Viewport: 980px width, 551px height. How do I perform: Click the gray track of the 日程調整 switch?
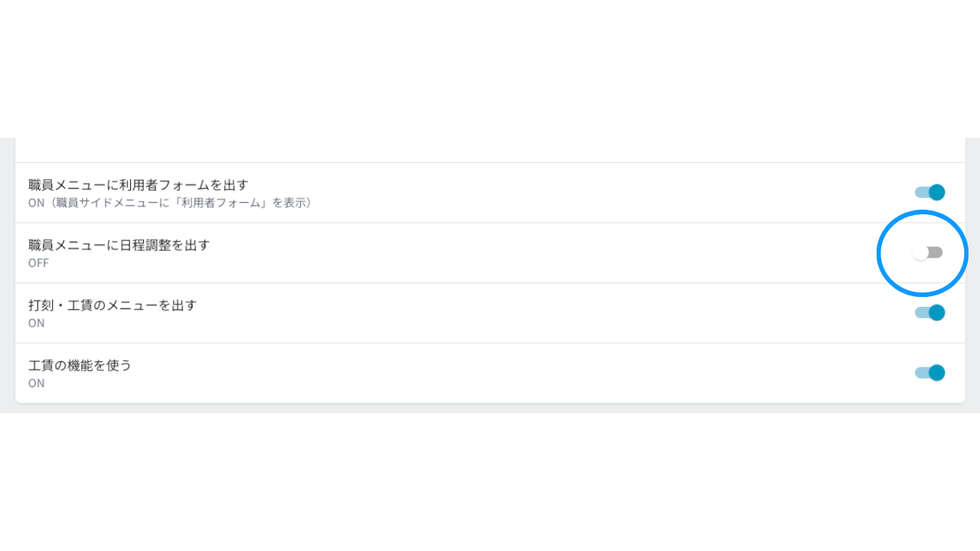(x=936, y=253)
